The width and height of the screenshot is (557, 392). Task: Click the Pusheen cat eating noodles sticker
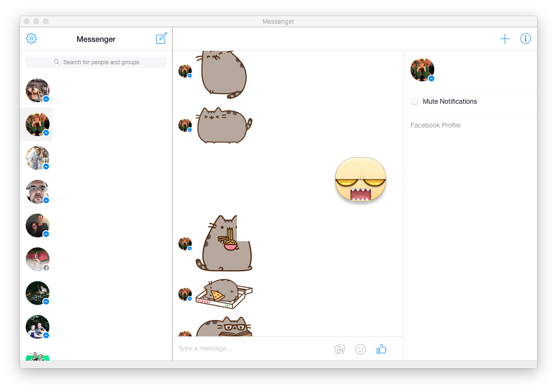coord(224,243)
